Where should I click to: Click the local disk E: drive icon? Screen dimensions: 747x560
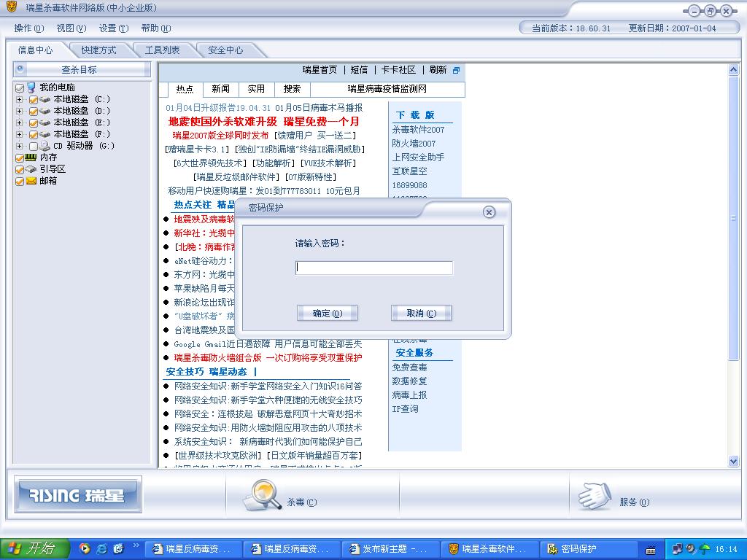44,122
